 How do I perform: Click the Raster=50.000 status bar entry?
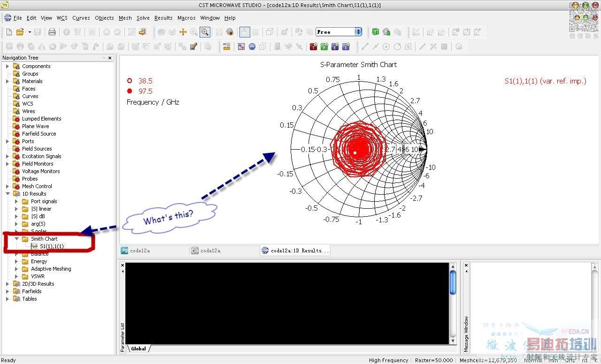[x=434, y=360]
